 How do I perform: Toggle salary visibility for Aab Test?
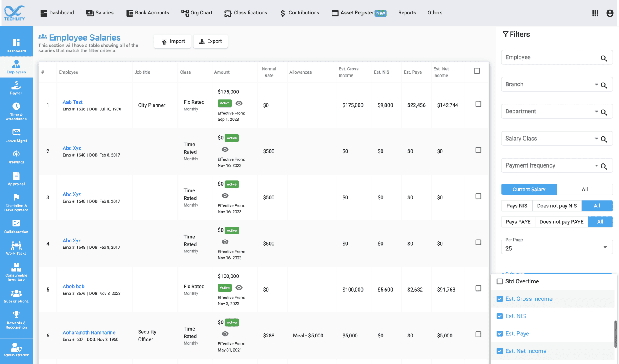pyautogui.click(x=239, y=103)
